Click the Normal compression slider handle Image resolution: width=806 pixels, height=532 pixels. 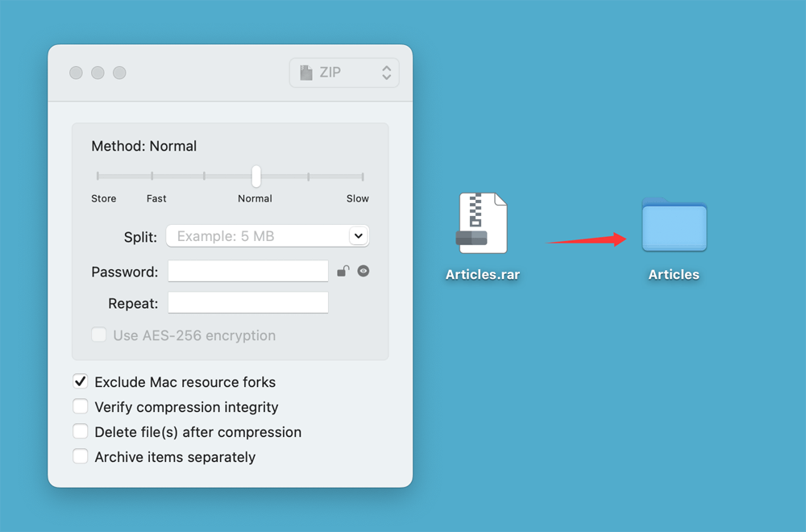pyautogui.click(x=255, y=176)
